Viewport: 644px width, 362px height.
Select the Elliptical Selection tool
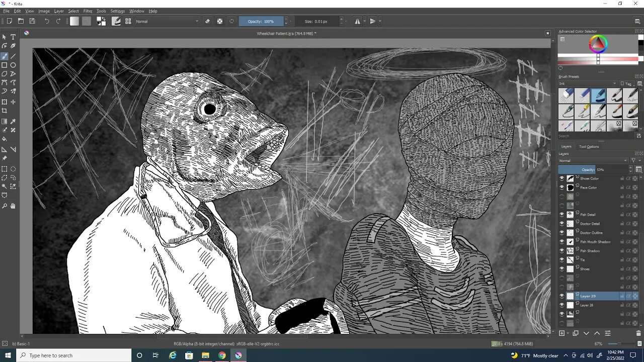tap(13, 169)
